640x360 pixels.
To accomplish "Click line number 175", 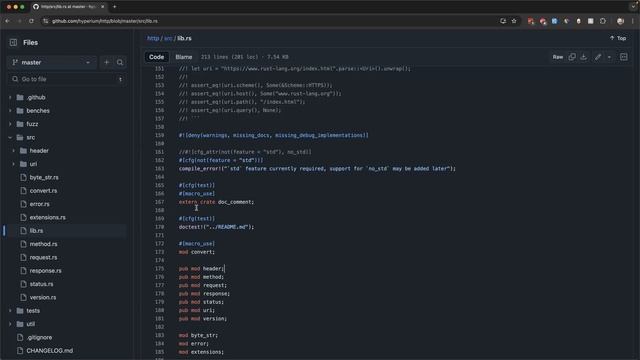I will (159, 269).
